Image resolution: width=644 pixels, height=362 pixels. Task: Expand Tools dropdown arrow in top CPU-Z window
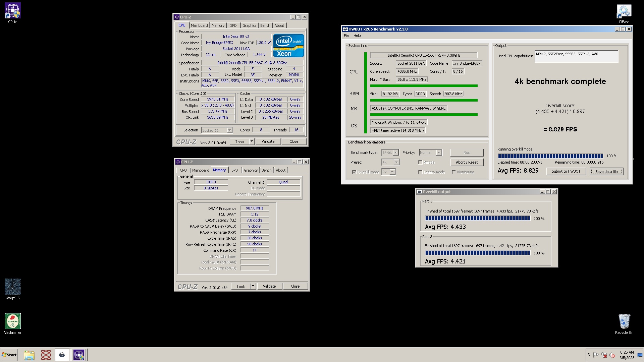252,141
